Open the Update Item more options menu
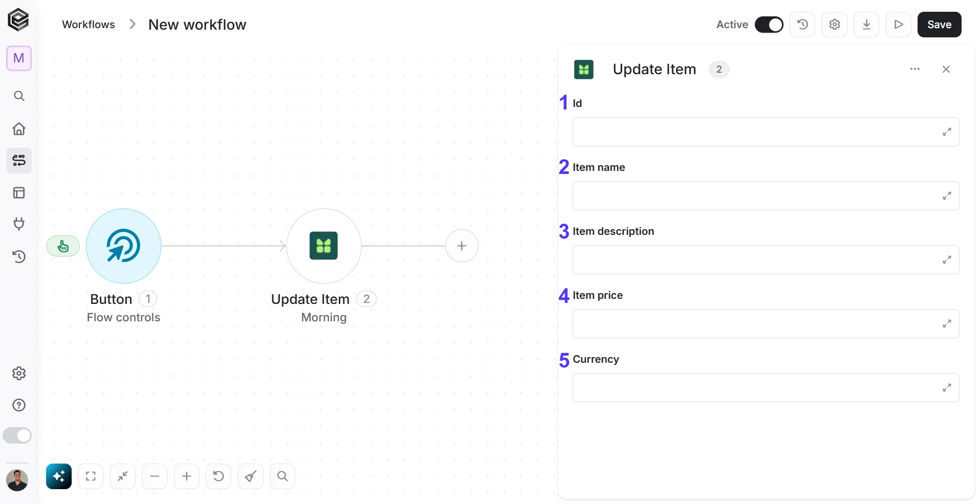The width and height of the screenshot is (980, 504). tap(914, 69)
